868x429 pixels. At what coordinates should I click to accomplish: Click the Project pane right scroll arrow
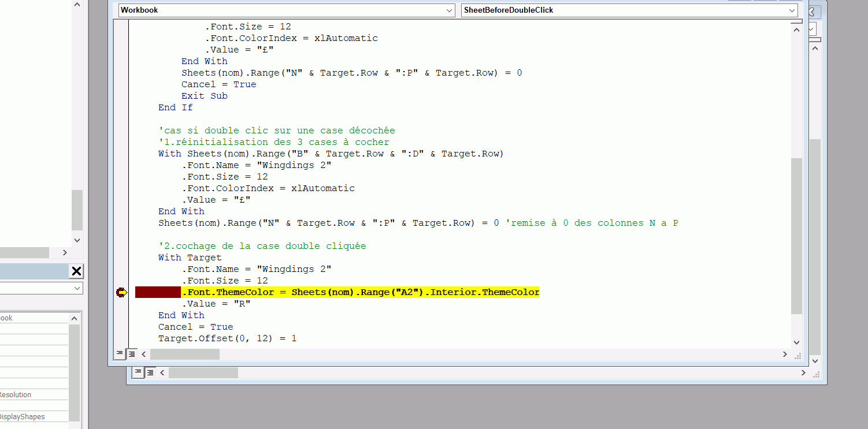[65, 252]
